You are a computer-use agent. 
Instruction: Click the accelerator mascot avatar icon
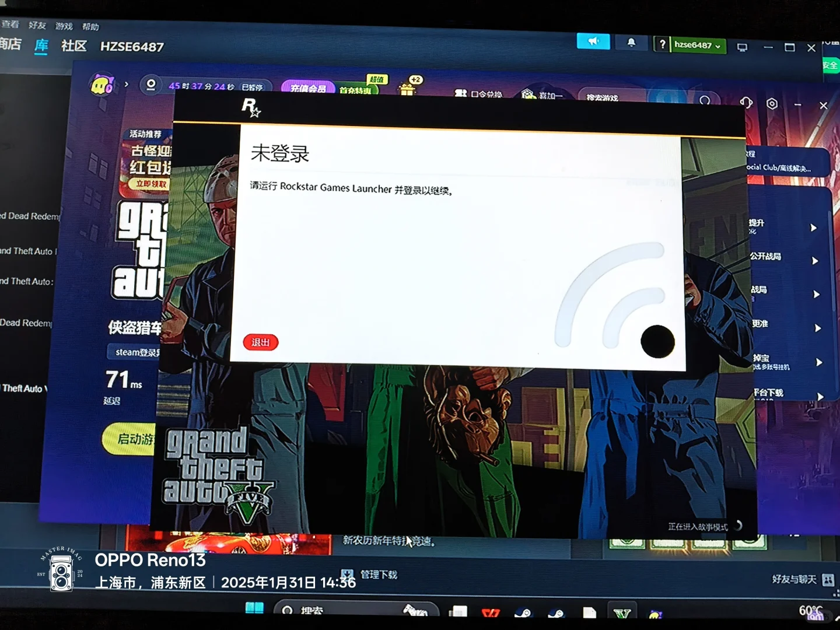(103, 85)
